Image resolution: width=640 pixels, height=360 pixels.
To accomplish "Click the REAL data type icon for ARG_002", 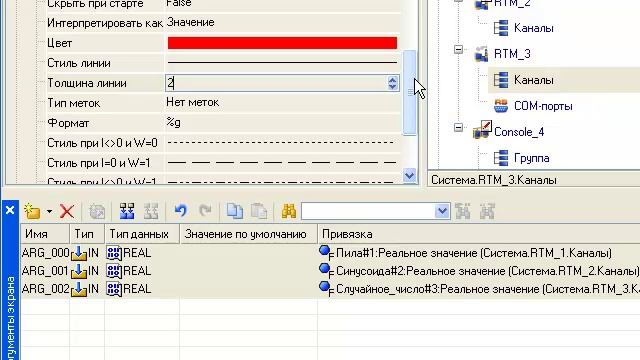I will (114, 289).
